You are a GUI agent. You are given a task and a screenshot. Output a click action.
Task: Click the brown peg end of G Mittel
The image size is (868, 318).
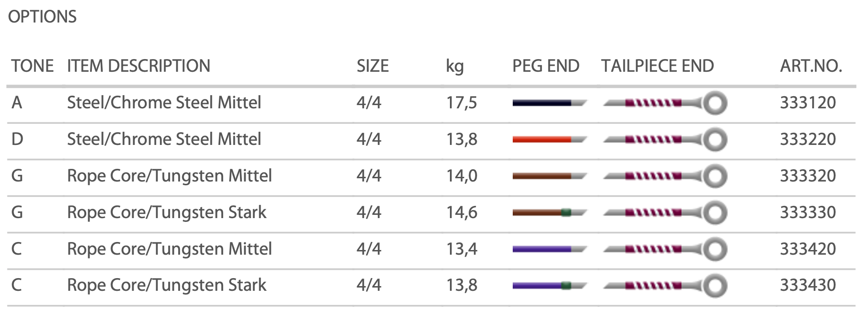pos(549,176)
